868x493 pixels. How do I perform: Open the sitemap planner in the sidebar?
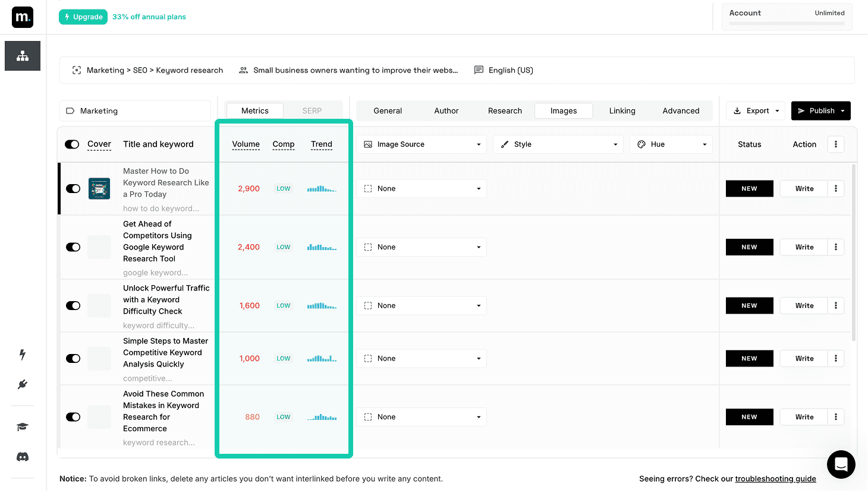click(x=22, y=55)
